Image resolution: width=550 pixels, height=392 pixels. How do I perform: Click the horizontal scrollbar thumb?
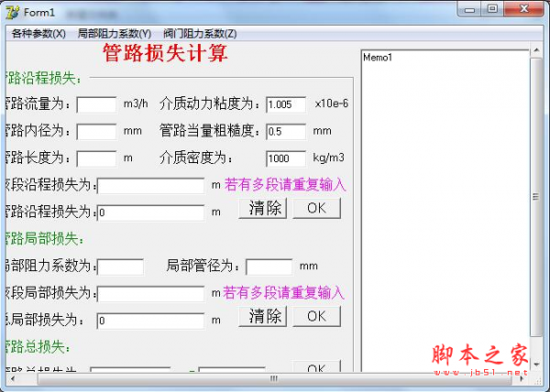274,378
